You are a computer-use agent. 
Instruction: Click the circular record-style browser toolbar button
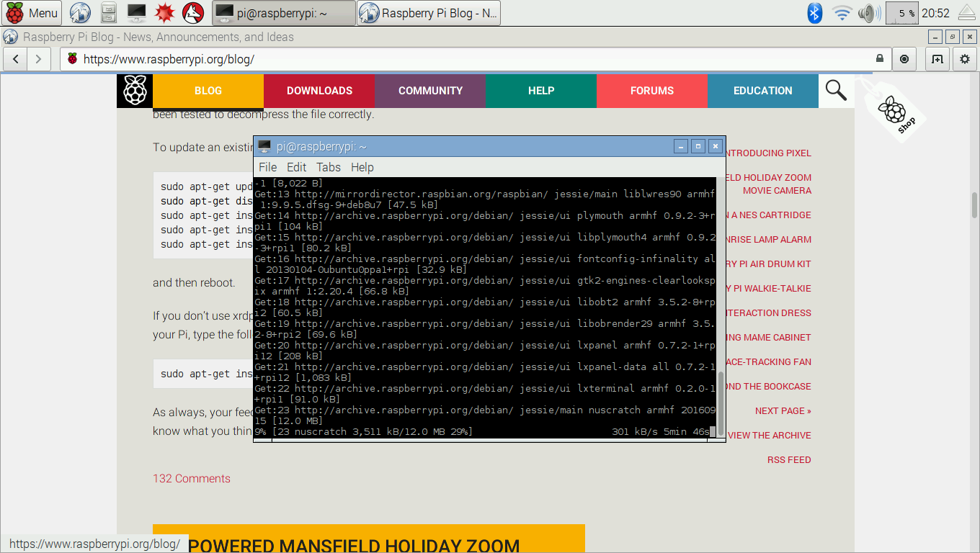click(904, 59)
